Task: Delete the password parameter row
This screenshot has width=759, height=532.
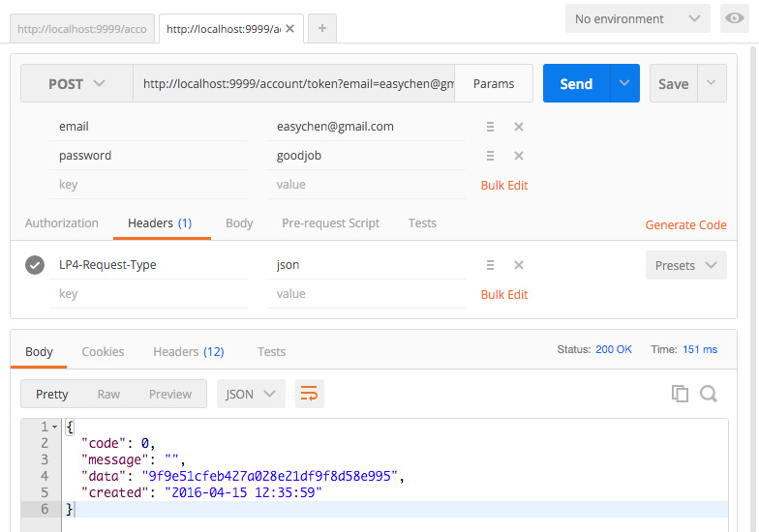Action: [x=519, y=156]
